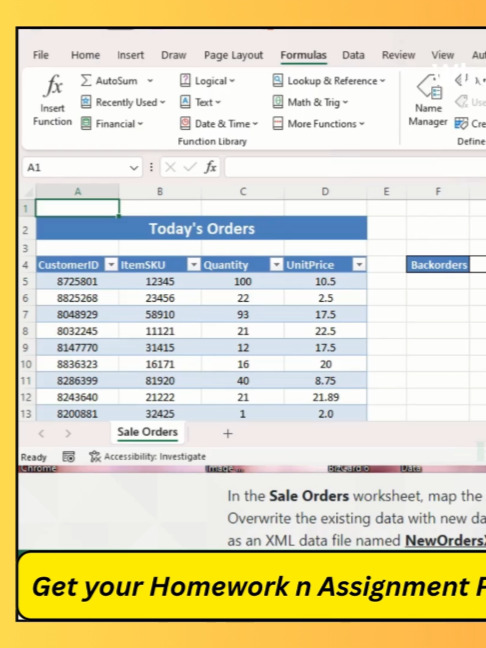Click the Select All corner triangle

coord(29,192)
